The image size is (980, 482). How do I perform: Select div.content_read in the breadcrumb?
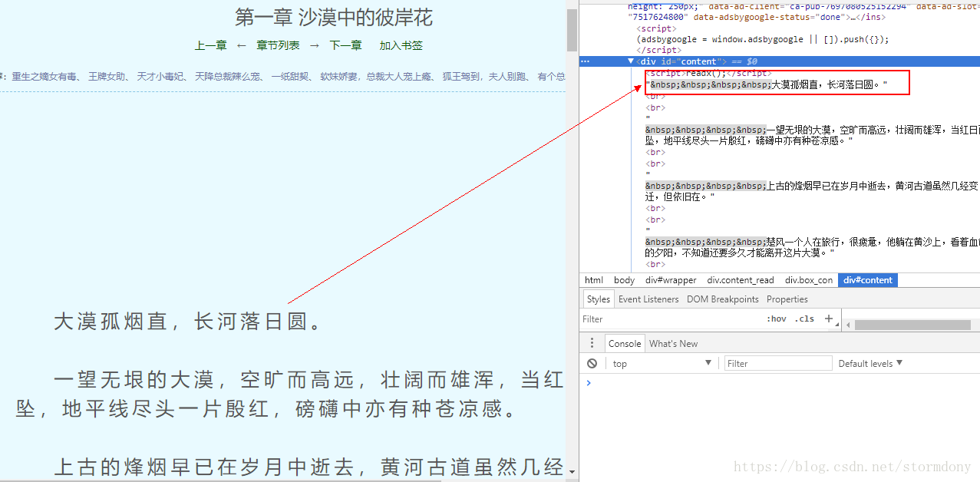[740, 280]
